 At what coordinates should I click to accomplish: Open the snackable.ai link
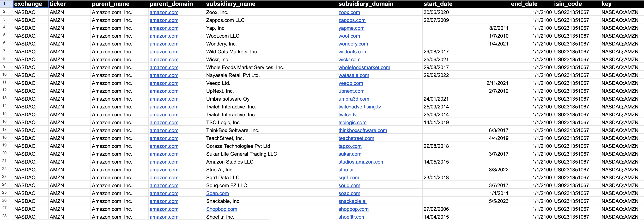[x=352, y=201]
